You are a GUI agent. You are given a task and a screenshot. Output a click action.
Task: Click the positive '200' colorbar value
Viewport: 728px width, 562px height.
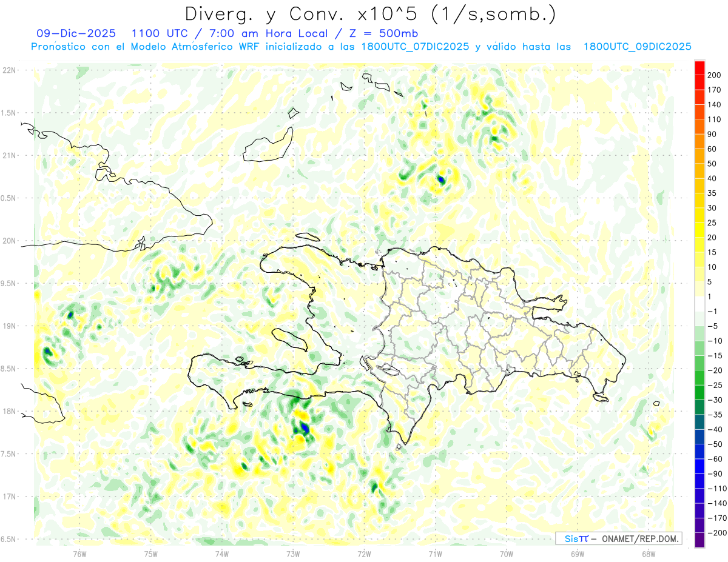(715, 75)
